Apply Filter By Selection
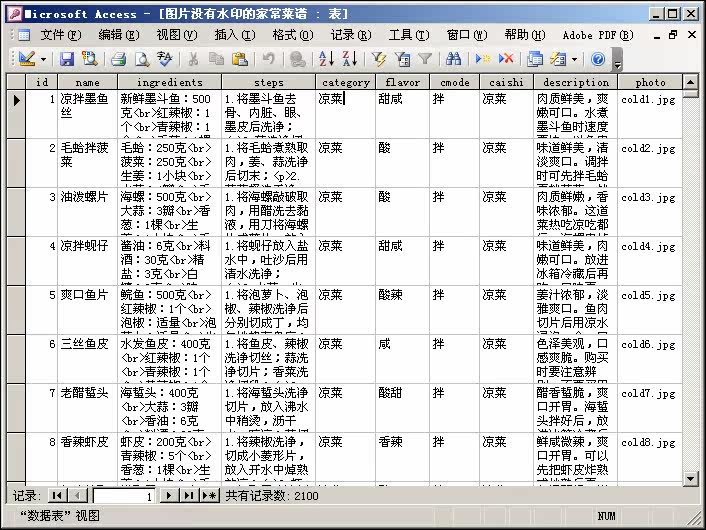Viewport: 706px width, 530px height. [379, 59]
